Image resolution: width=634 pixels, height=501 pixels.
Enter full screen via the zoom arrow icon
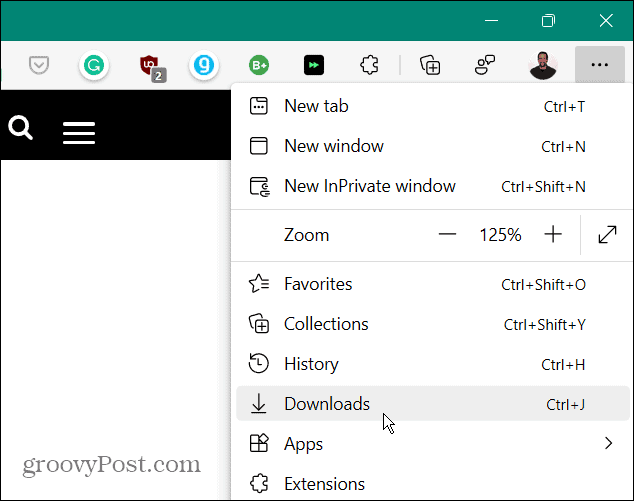[x=607, y=235]
